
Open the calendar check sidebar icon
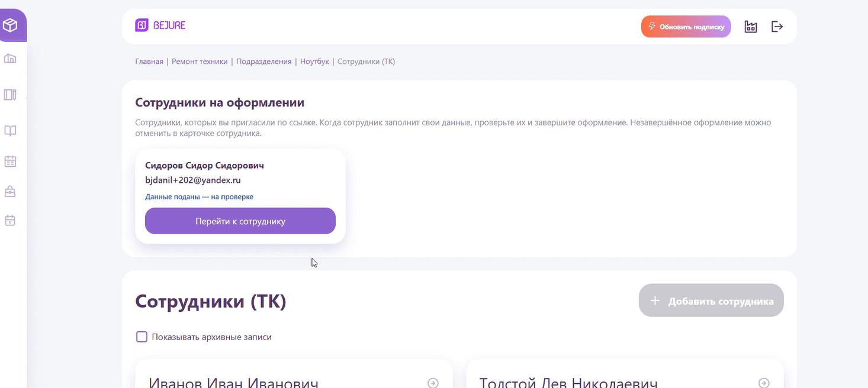[x=10, y=221]
